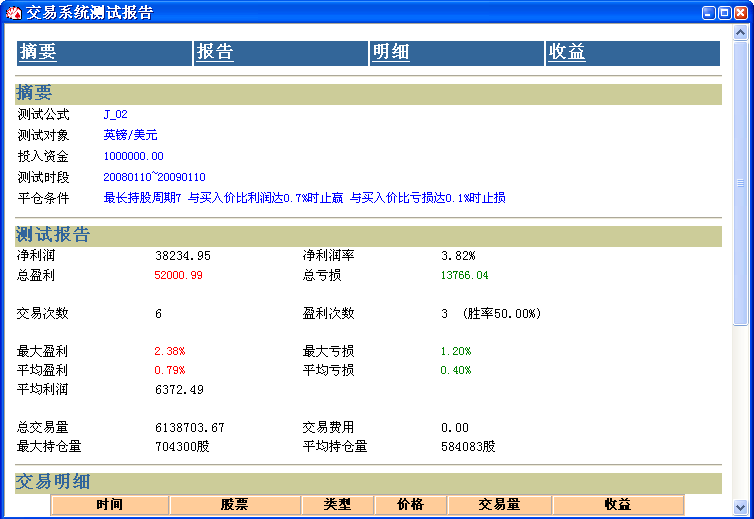Select total volume 6138703.67

(x=189, y=428)
